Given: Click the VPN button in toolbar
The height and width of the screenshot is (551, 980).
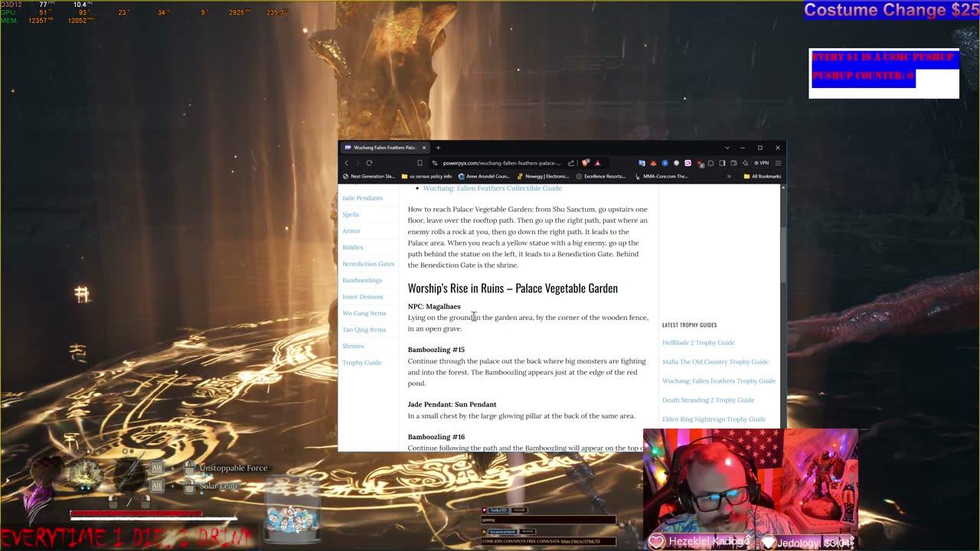Looking at the screenshot, I should coord(762,162).
